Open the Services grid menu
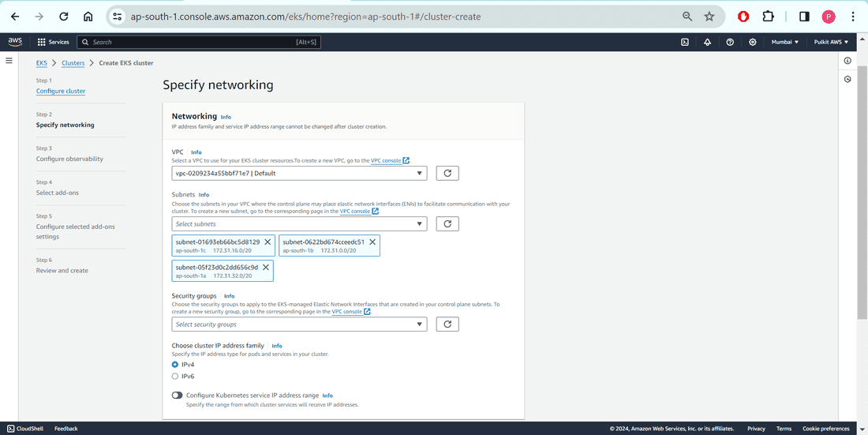Image resolution: width=868 pixels, height=435 pixels. click(x=53, y=42)
